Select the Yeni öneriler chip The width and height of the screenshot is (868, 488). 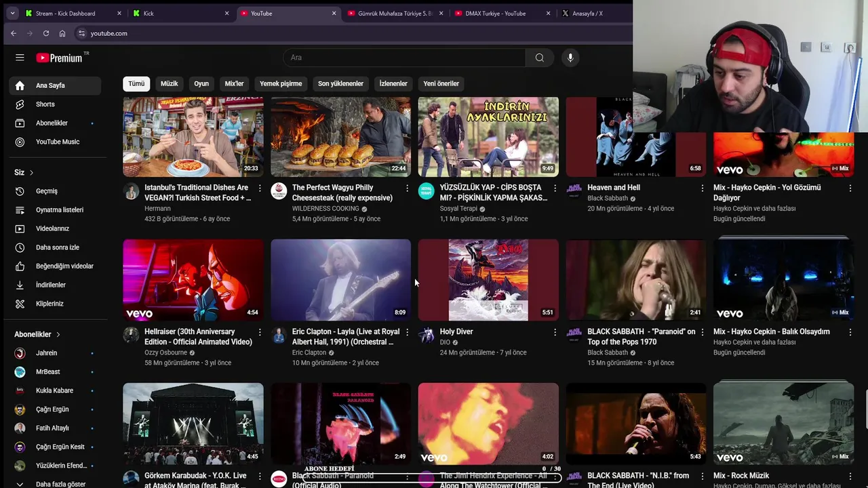[x=441, y=83]
